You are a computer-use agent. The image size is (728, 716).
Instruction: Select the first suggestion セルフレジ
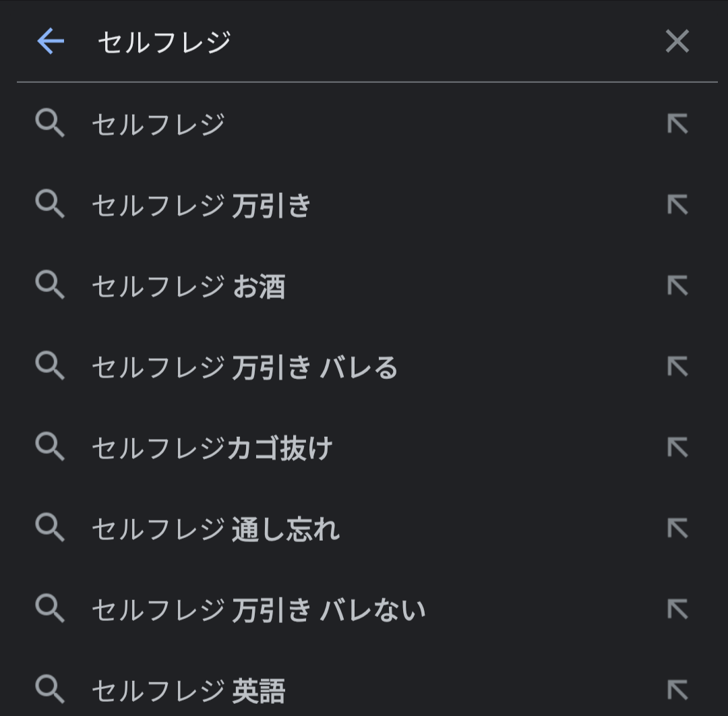158,125
